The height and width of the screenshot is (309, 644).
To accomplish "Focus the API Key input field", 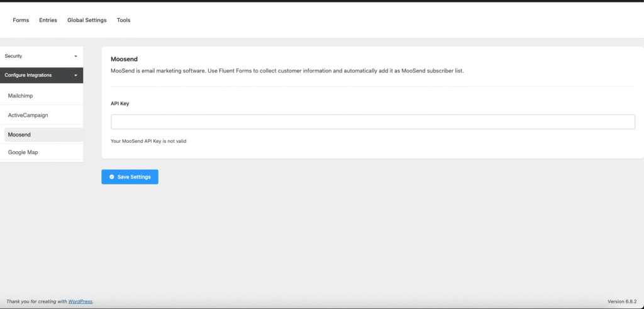I will pyautogui.click(x=372, y=122).
